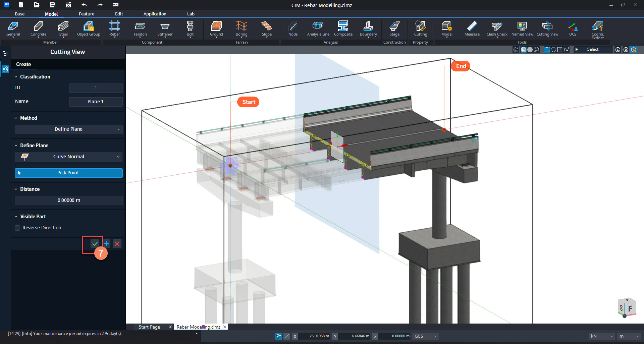Switch to the Feature ribbon tab

pos(87,14)
